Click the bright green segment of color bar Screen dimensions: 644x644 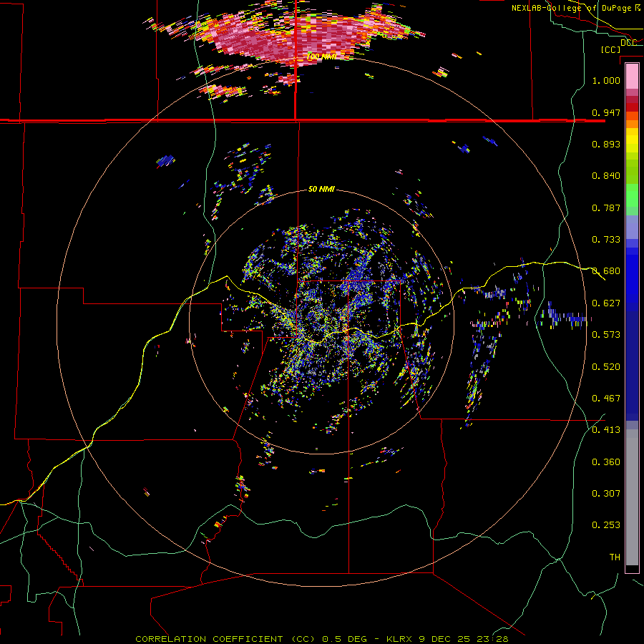(x=632, y=195)
